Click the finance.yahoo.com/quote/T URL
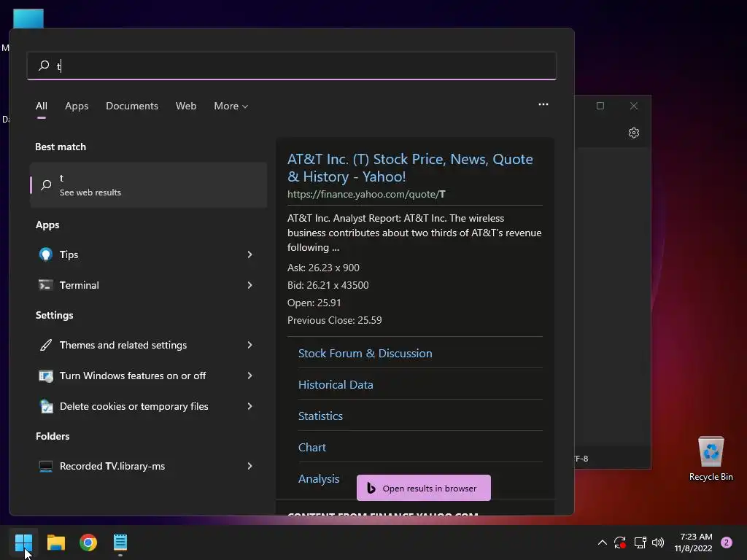The height and width of the screenshot is (560, 747). (x=366, y=194)
